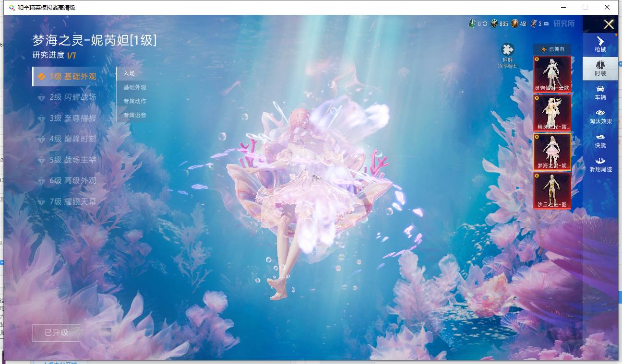Click the 拆解 puzzle-piece dismantle icon
This screenshot has width=622, height=364.
tap(507, 50)
